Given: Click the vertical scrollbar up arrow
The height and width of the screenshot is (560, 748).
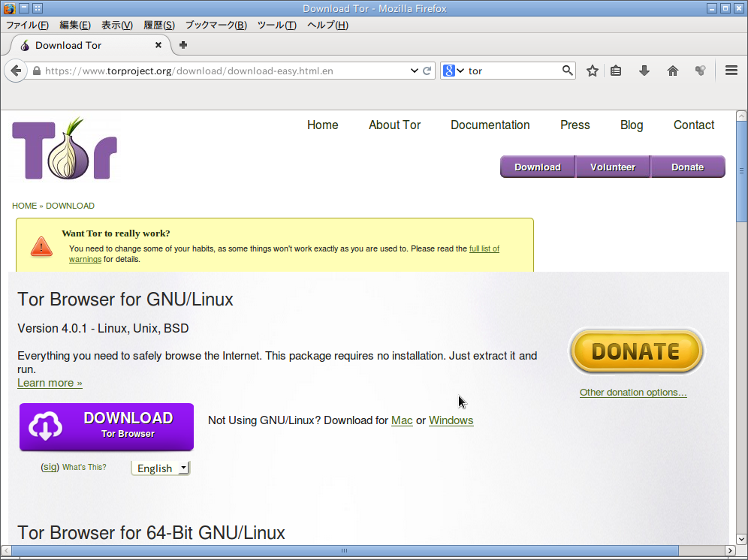Looking at the screenshot, I should (x=741, y=116).
